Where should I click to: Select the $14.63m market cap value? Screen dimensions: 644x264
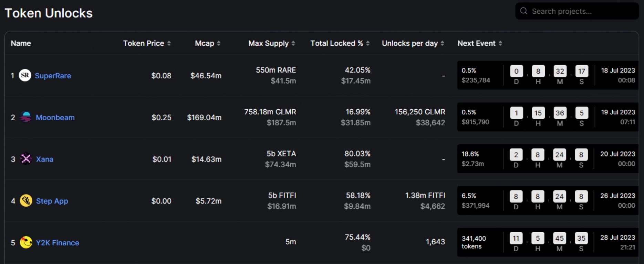pos(207,159)
